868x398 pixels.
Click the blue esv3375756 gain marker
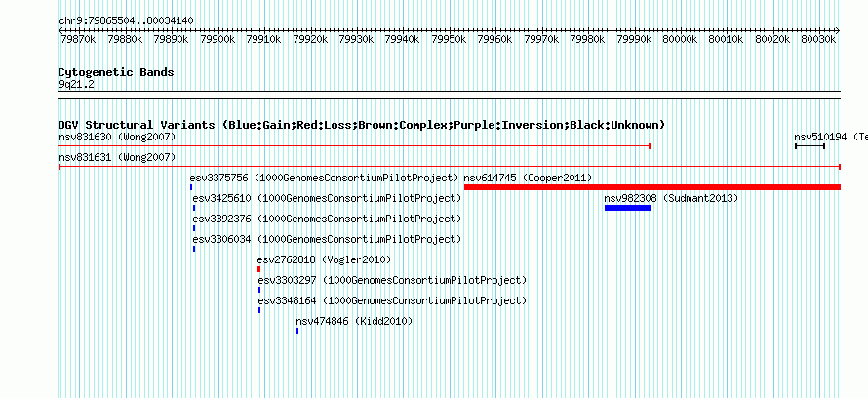click(191, 187)
